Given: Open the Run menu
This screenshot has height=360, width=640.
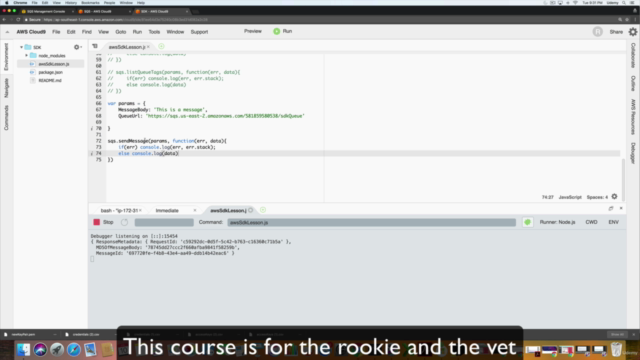Looking at the screenshot, I should click(137, 32).
